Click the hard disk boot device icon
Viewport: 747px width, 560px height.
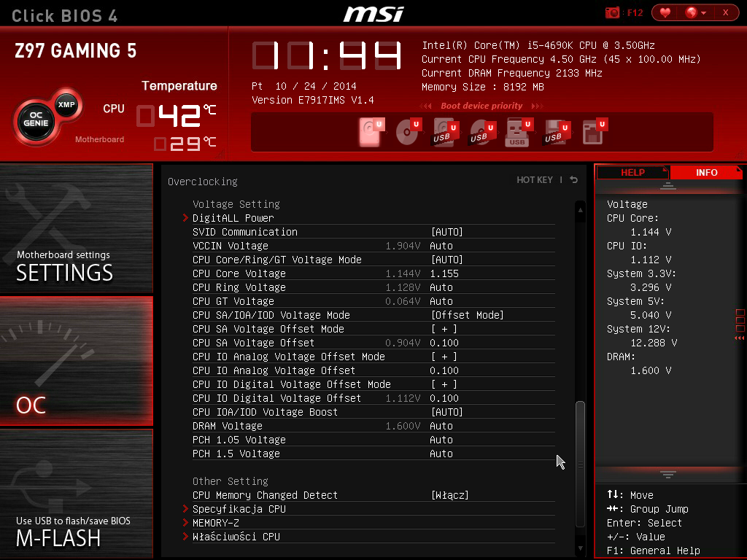pyautogui.click(x=371, y=132)
